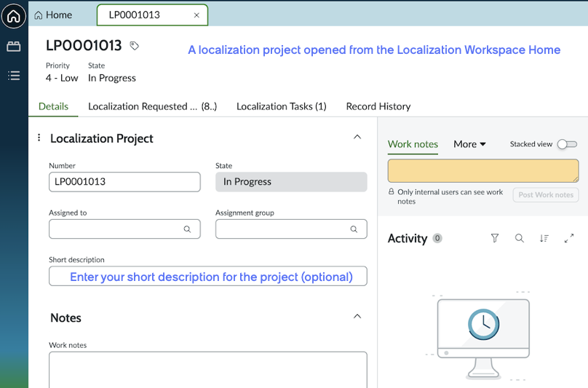Toggle the Stacked view switch
The image size is (588, 388).
(567, 144)
